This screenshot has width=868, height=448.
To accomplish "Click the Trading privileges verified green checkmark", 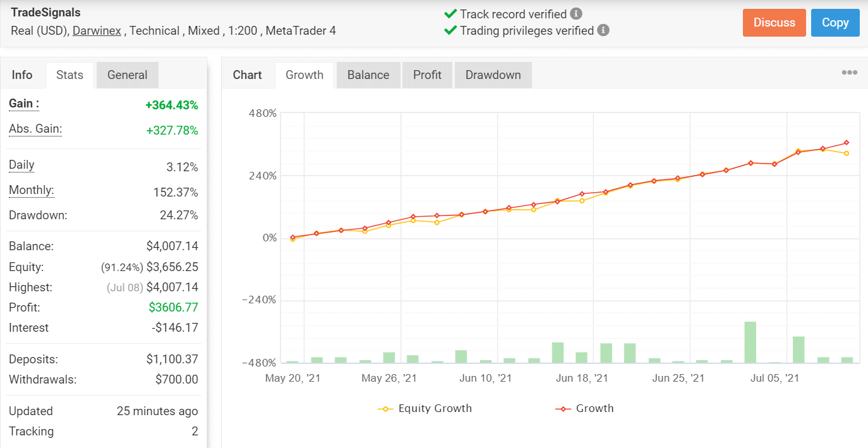I will 450,30.
